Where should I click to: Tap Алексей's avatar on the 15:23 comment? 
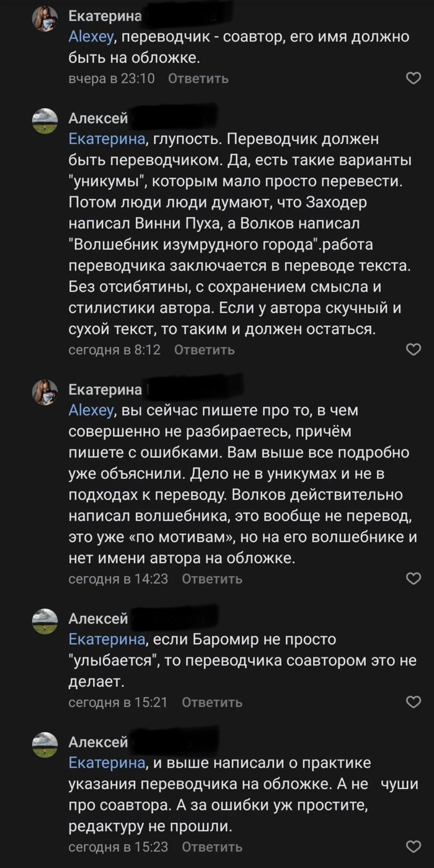click(x=45, y=744)
